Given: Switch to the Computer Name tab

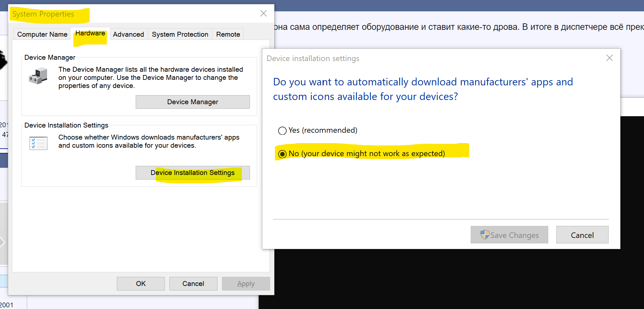Looking at the screenshot, I should [42, 34].
